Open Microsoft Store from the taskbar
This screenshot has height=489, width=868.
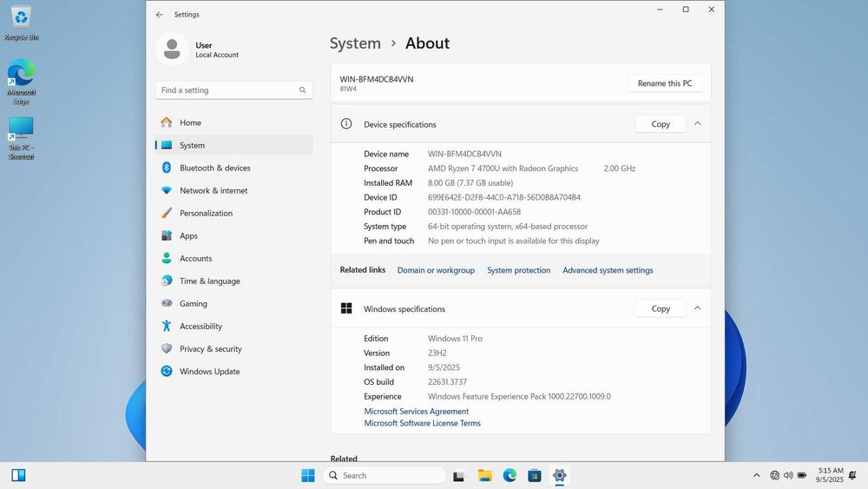click(x=534, y=475)
